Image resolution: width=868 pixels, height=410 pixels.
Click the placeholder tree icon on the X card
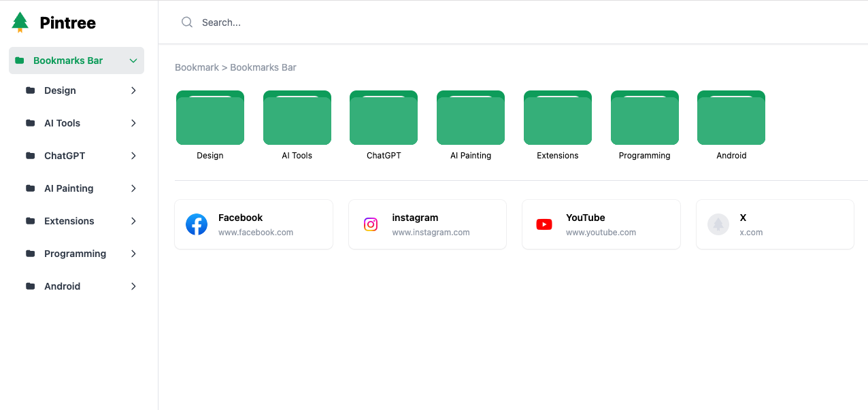pyautogui.click(x=718, y=224)
